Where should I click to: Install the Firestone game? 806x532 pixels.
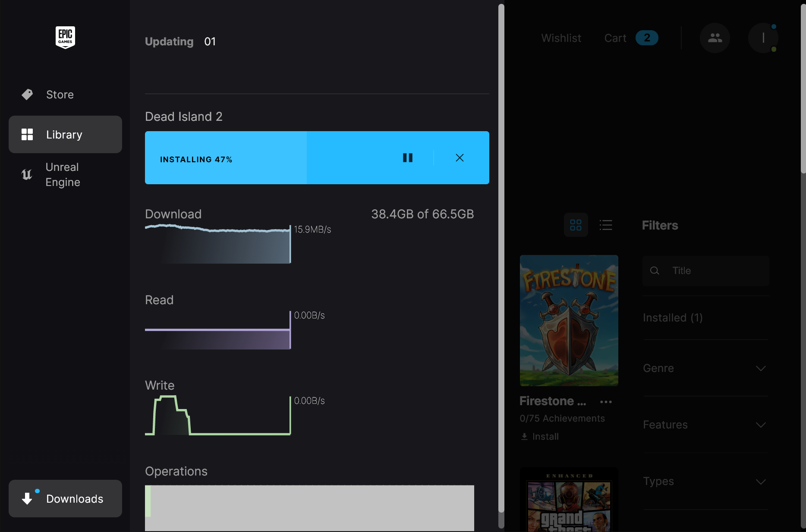[540, 437]
